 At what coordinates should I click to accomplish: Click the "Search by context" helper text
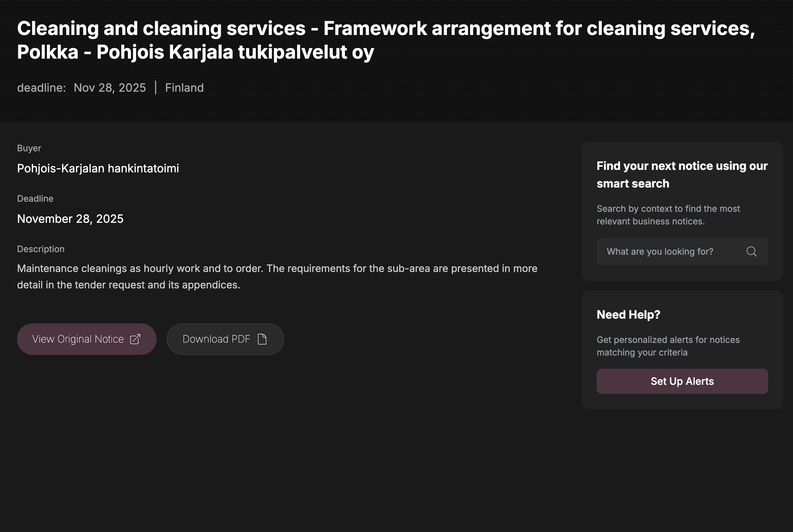pos(668,215)
